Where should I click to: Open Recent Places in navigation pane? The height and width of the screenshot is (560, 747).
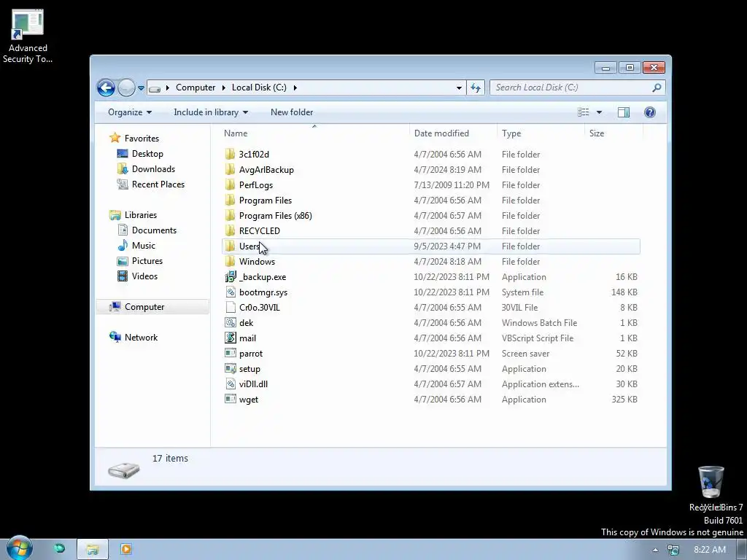[x=158, y=184]
